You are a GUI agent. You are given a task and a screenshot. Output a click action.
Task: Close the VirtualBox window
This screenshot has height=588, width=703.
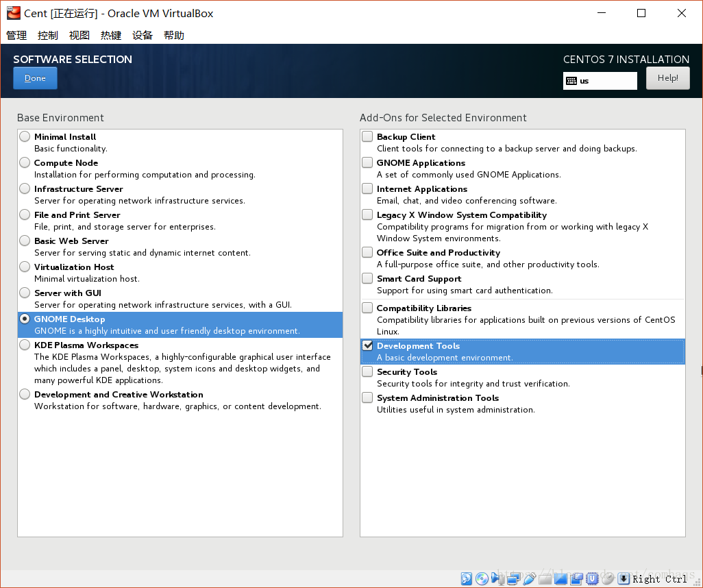pyautogui.click(x=682, y=13)
